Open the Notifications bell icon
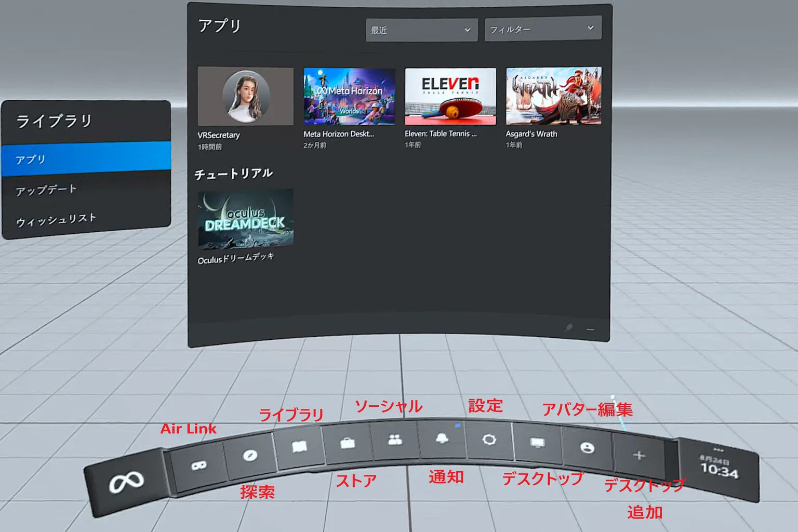Viewport: 798px width, 532px height. (442, 438)
